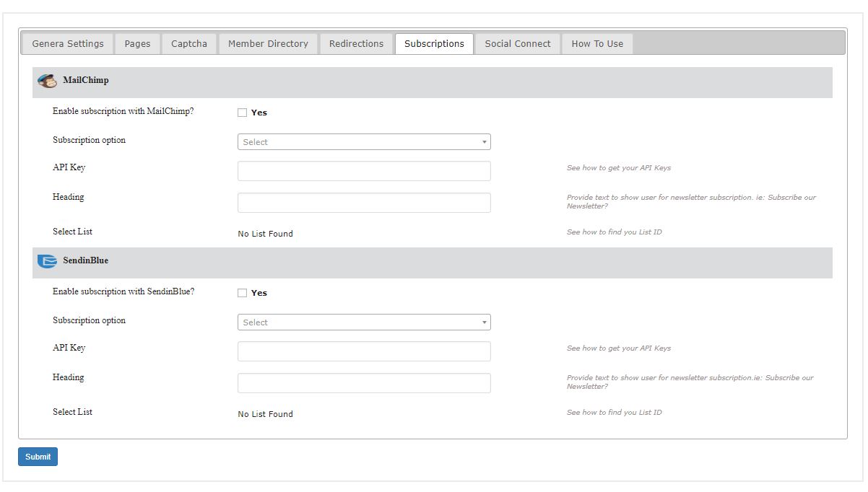This screenshot has height=492, width=868.
Task: Click the SendinBlue section heading text
Action: (86, 260)
